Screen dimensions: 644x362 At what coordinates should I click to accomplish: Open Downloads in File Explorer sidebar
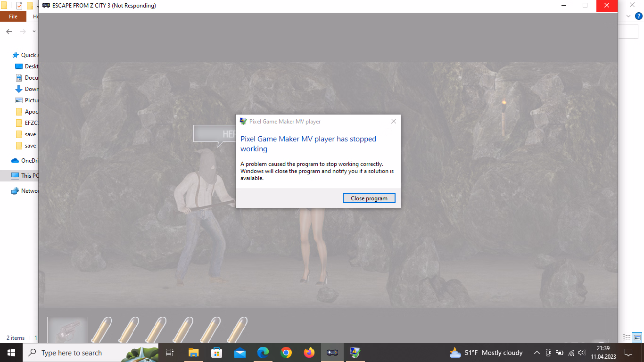(x=27, y=89)
